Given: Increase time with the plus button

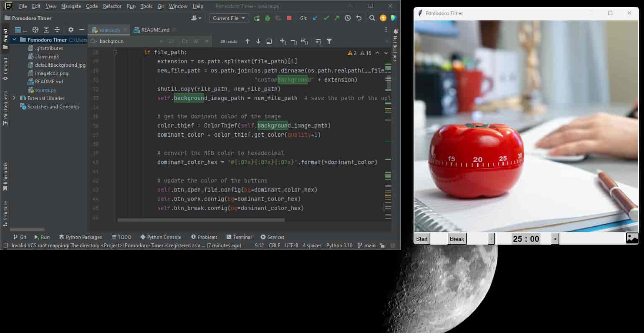Looking at the screenshot, I should (x=555, y=239).
